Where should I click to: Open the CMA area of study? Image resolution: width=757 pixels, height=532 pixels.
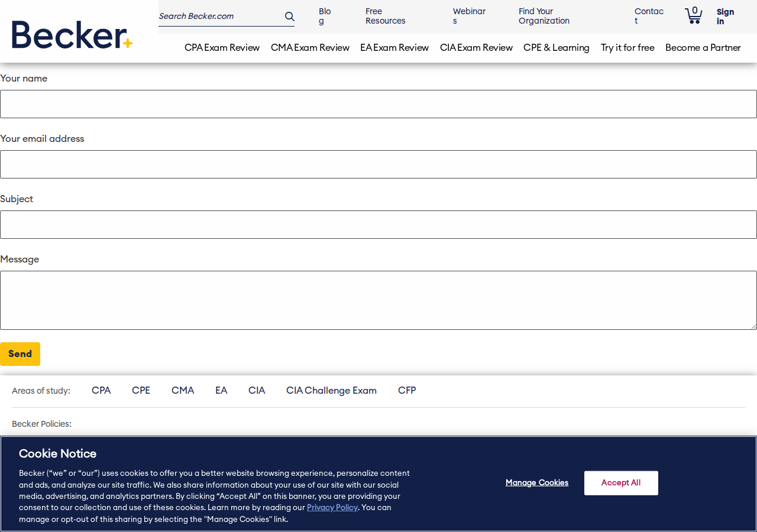(183, 391)
